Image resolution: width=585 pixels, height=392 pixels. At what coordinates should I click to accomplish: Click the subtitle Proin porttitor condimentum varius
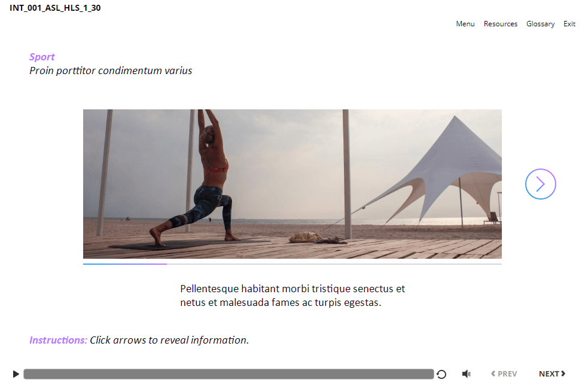coord(111,71)
